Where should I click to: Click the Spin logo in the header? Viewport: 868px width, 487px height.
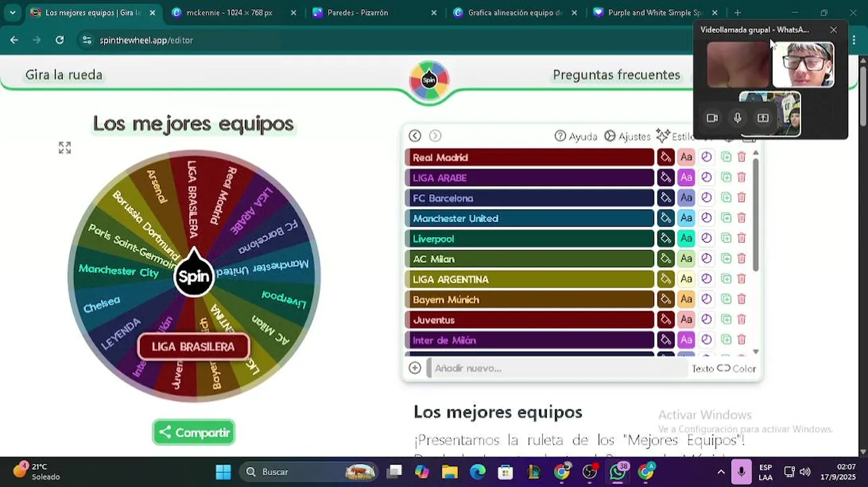pyautogui.click(x=429, y=80)
